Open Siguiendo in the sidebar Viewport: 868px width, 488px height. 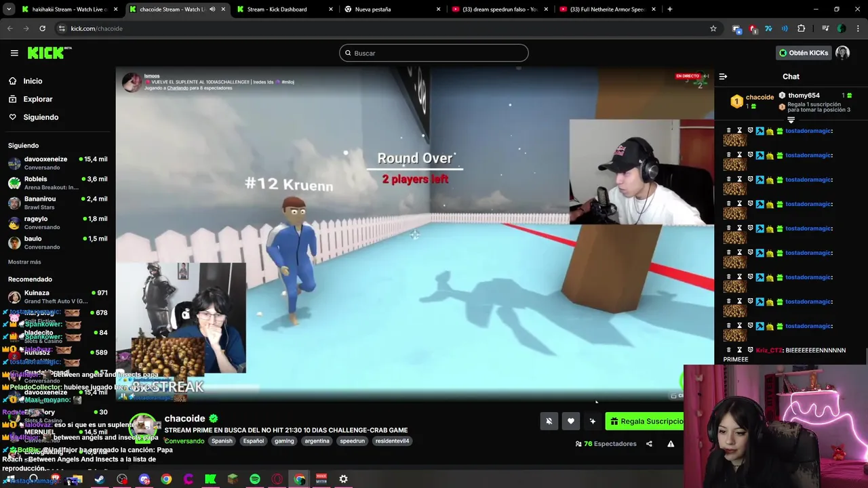tap(41, 117)
